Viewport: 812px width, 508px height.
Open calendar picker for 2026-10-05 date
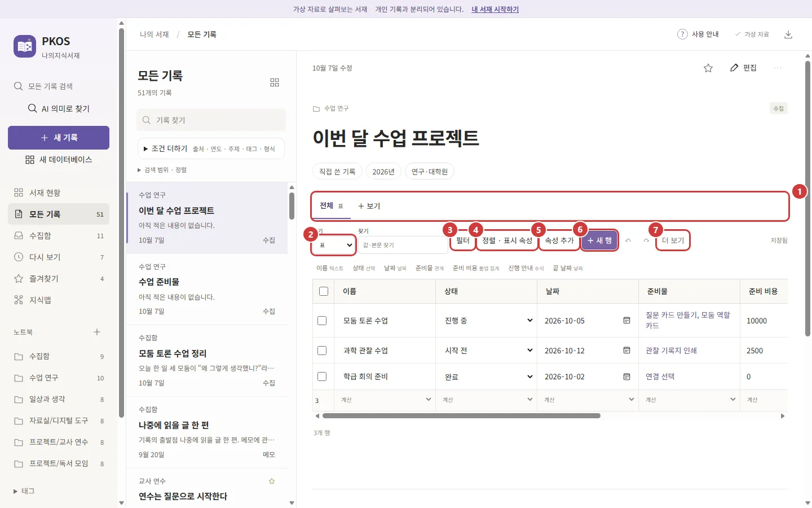pyautogui.click(x=626, y=321)
